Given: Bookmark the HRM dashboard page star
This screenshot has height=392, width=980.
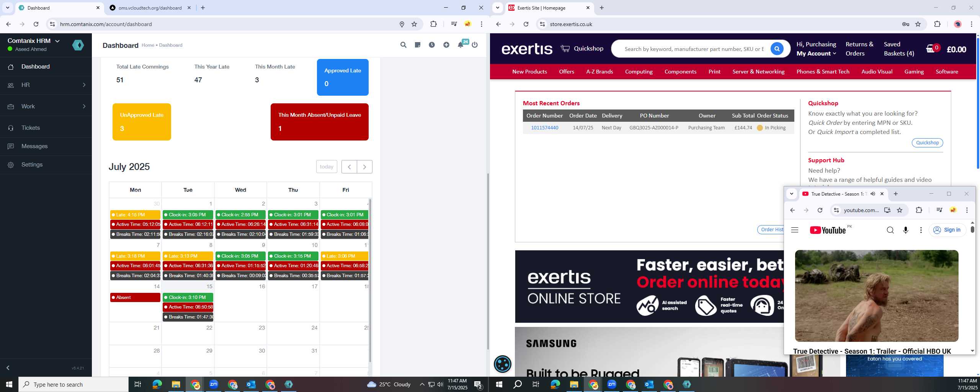Looking at the screenshot, I should pyautogui.click(x=414, y=24).
